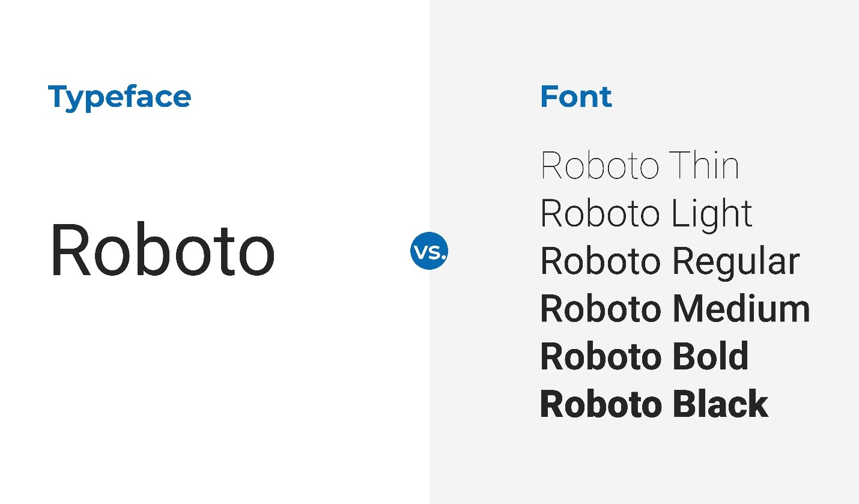Click the blue "vs." circle badge

pyautogui.click(x=429, y=250)
